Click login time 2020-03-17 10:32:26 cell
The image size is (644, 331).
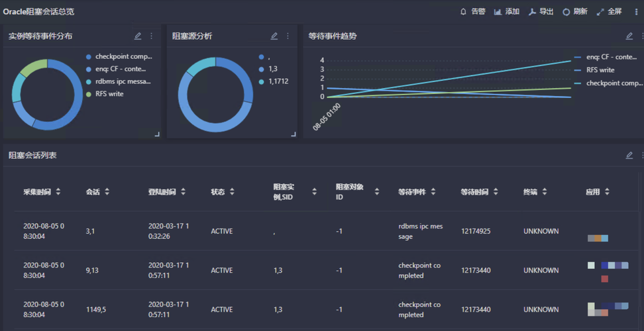click(x=169, y=231)
